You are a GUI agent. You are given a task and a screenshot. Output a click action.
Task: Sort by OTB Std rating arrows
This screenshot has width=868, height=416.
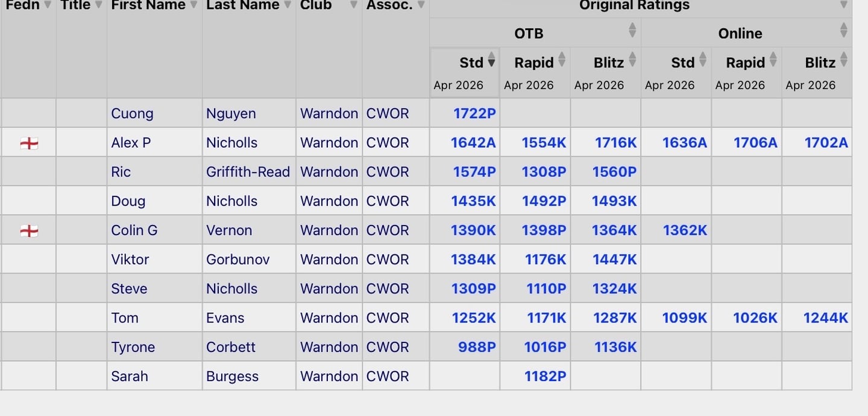[491, 60]
